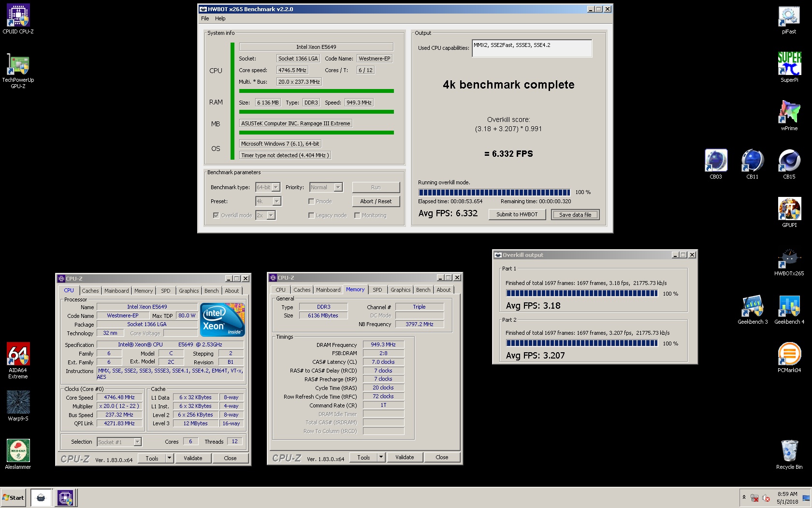This screenshot has height=508, width=812.
Task: Open Benchmark type 64-bit dropdown
Action: pyautogui.click(x=268, y=187)
